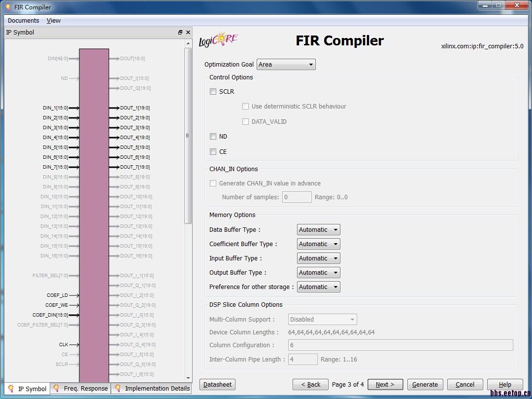
Task: Click the IP Symbol scroll down arrow
Action: 188,378
